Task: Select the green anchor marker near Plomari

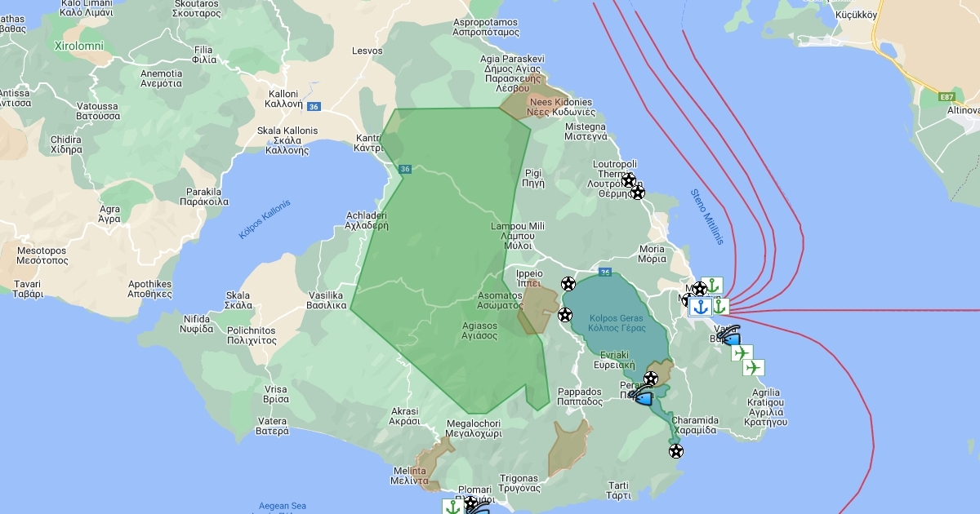Action: click(x=452, y=507)
